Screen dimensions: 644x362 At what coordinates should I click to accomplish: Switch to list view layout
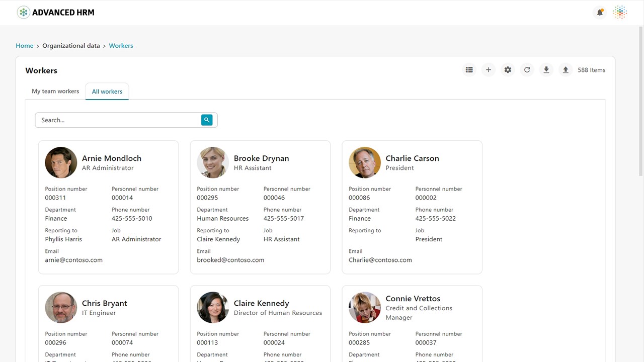[469, 70]
